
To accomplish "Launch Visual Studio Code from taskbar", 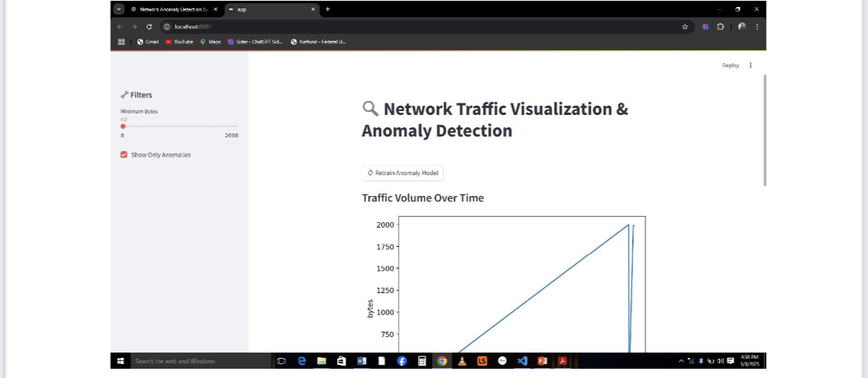I will pyautogui.click(x=522, y=360).
